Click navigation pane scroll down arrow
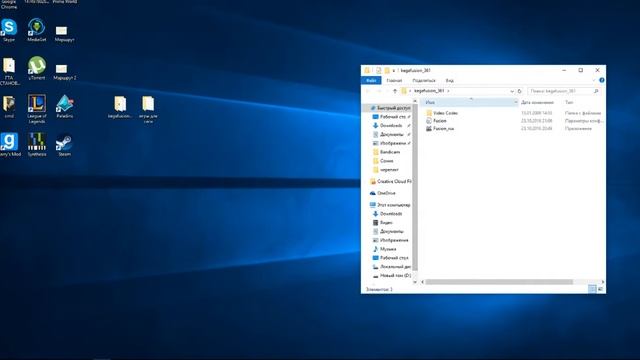This screenshot has height=360, width=640. 415,282
